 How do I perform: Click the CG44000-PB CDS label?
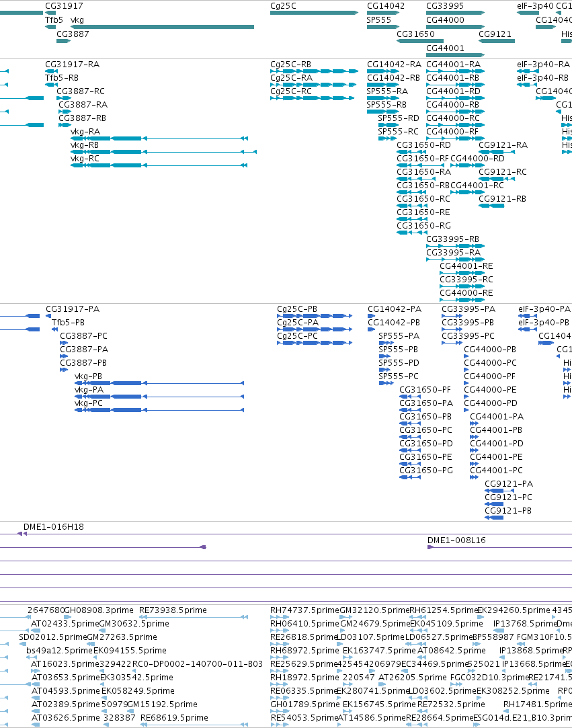(490, 349)
